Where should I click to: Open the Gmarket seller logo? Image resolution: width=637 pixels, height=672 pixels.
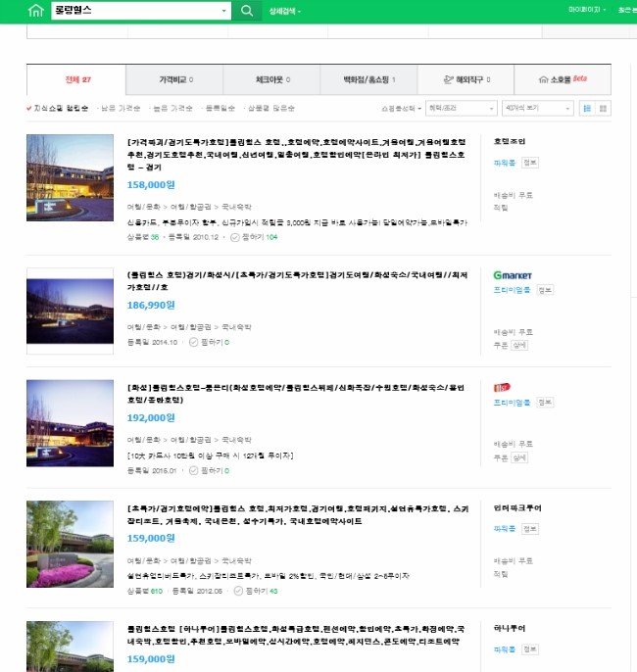(x=513, y=275)
